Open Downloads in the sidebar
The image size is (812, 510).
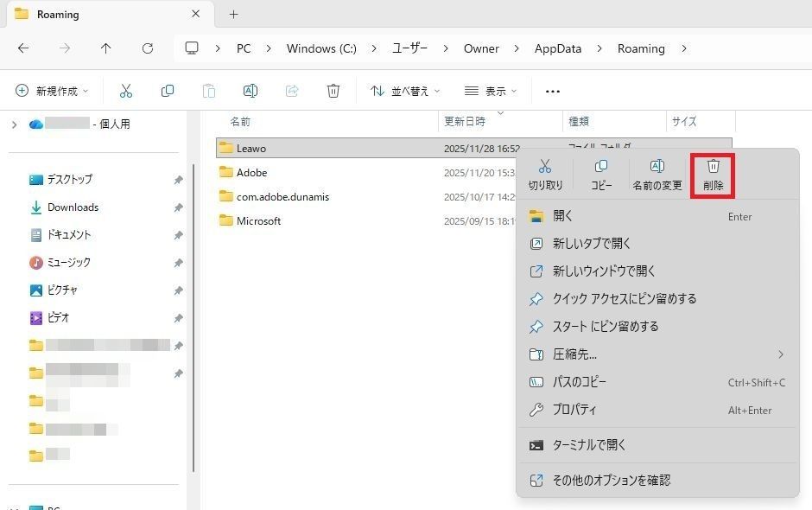[x=73, y=207]
